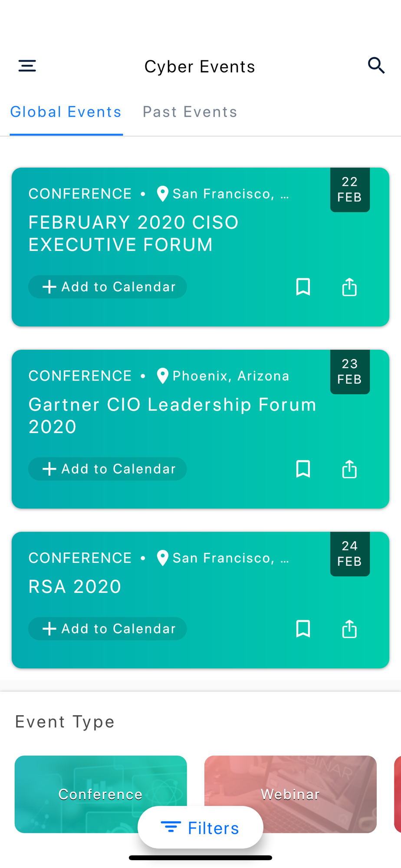401x868 pixels.
Task: Add Gartner CIO Leadership Forum to calendar
Action: [x=108, y=469]
